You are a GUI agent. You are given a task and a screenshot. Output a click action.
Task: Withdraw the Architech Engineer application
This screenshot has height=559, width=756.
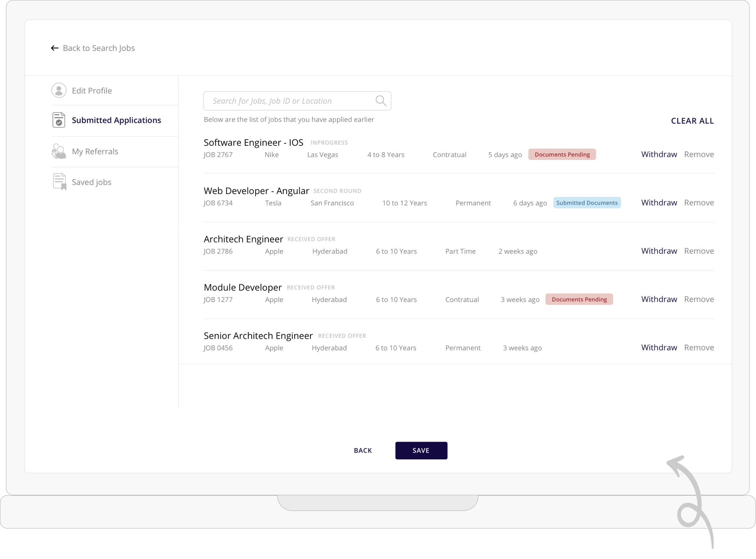click(x=659, y=251)
